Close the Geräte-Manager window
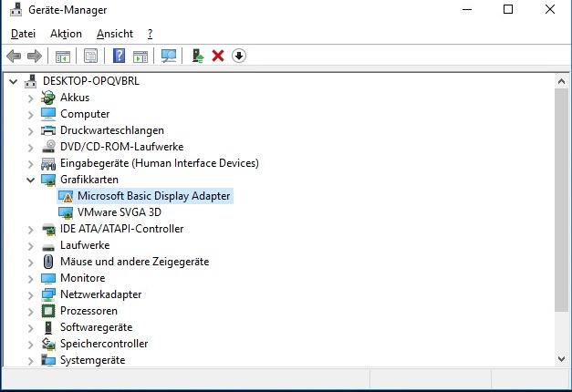Screen dimensions: 572x392 point(550,9)
